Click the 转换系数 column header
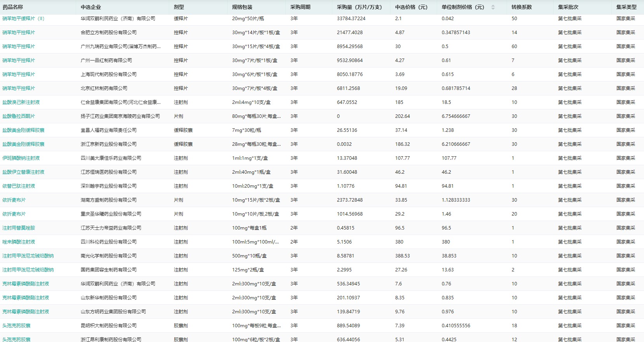 tap(522, 7)
